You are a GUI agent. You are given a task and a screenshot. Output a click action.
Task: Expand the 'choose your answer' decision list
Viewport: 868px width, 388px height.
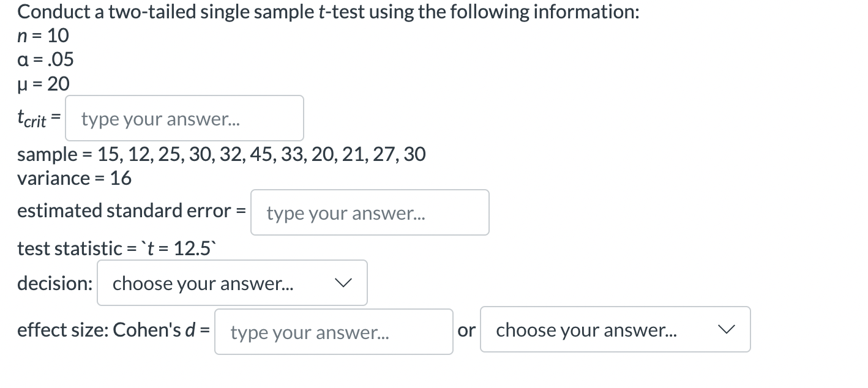click(x=233, y=283)
